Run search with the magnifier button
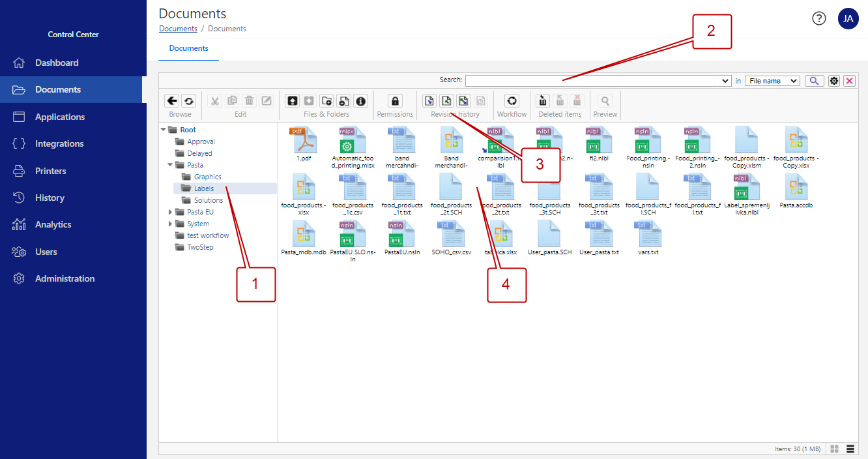The width and height of the screenshot is (868, 459). coord(814,81)
